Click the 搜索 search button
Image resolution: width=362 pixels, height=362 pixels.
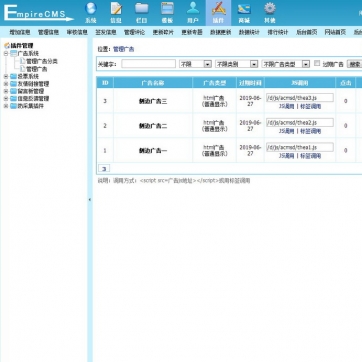pyautogui.click(x=354, y=64)
